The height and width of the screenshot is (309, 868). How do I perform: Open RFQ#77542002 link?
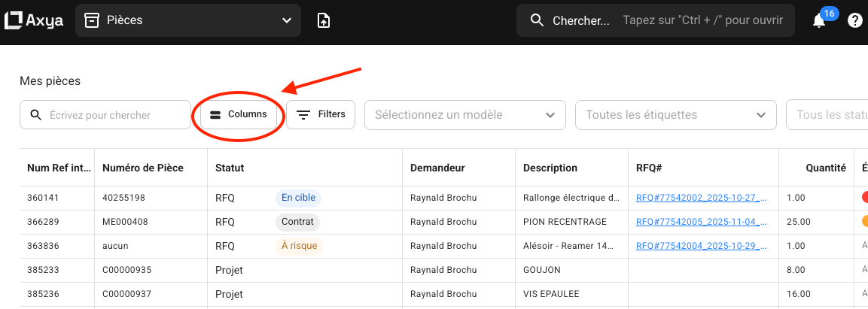[x=701, y=198]
